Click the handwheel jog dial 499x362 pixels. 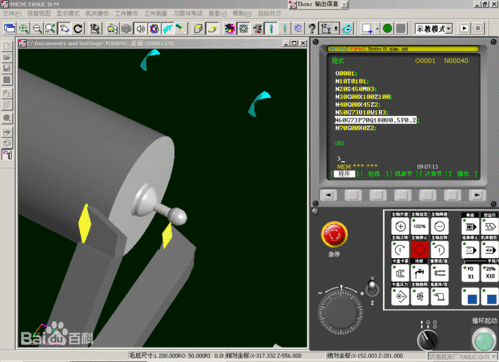(x=341, y=312)
